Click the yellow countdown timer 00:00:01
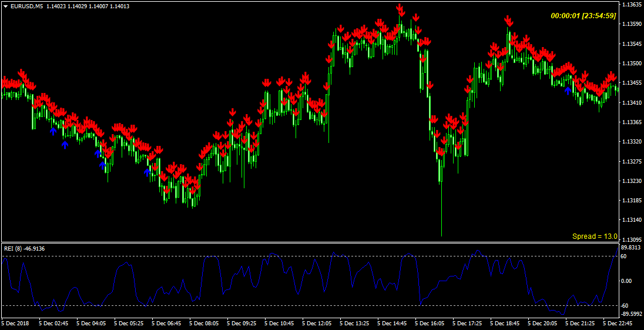The height and width of the screenshot is (330, 644). 565,16
